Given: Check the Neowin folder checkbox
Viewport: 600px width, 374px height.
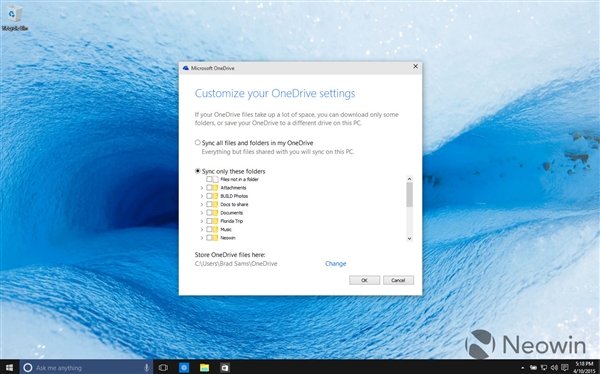Looking at the screenshot, I should pos(209,238).
